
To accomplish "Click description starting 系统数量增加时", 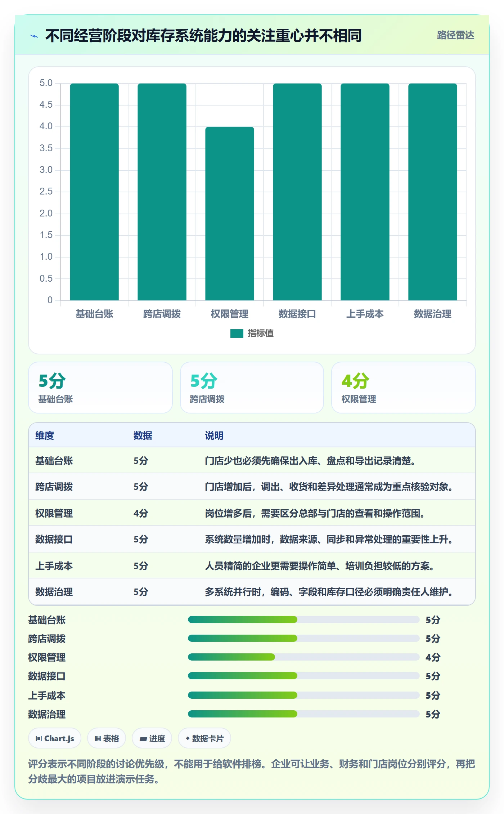I will [329, 539].
